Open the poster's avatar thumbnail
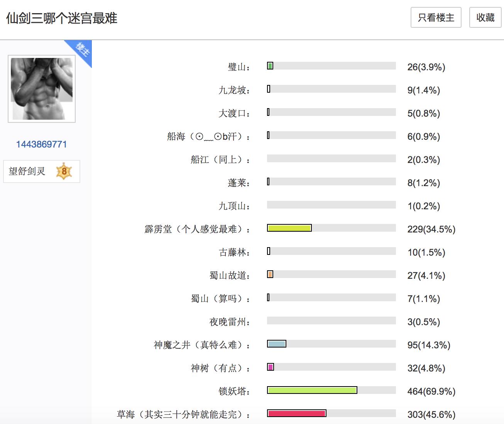The image size is (504, 424). (x=42, y=89)
